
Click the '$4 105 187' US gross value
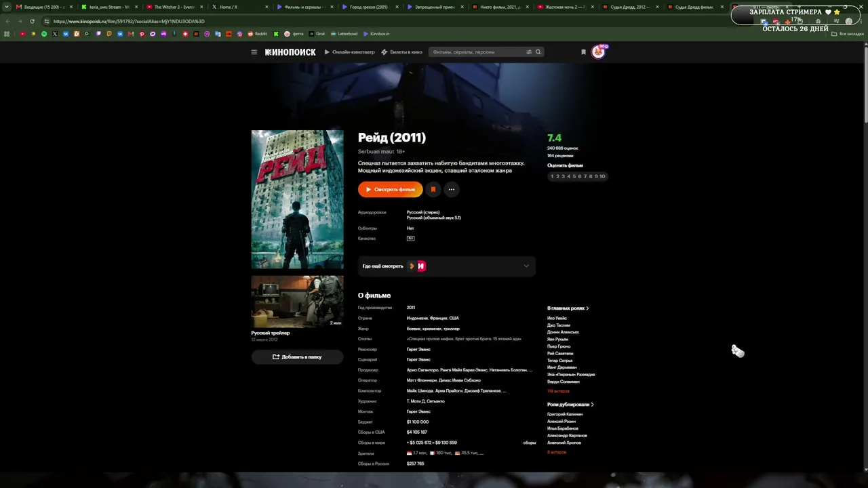(x=417, y=432)
